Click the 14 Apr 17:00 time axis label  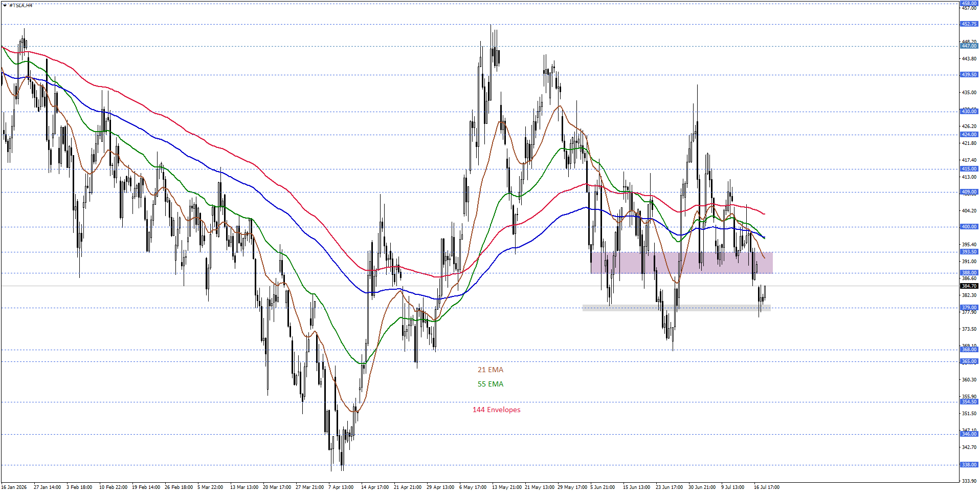[375, 487]
